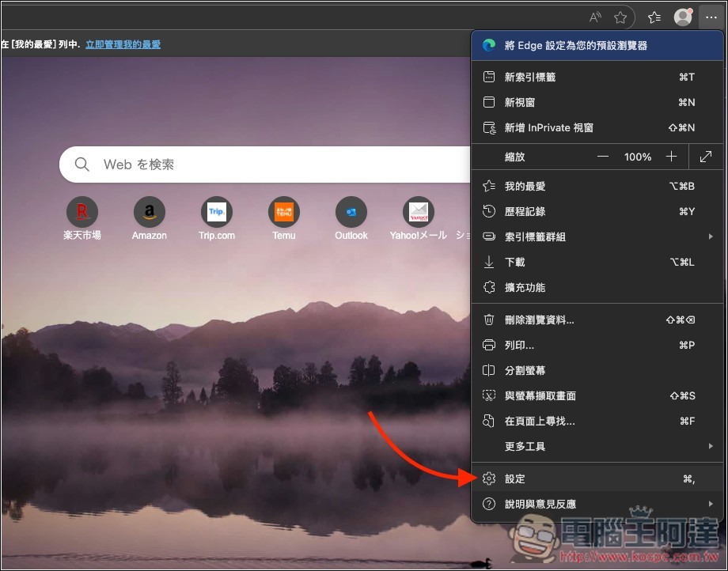Image resolution: width=728 pixels, height=571 pixels.
Task: Click the 100% zoom value
Action: (x=638, y=157)
